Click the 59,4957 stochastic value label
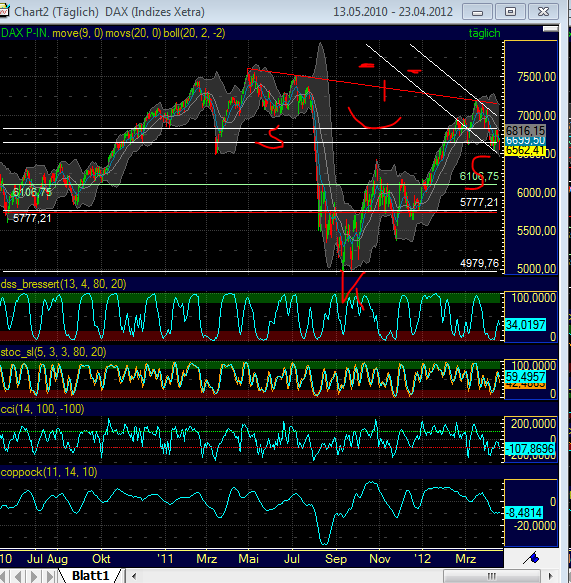The image size is (571, 583). (x=525, y=377)
